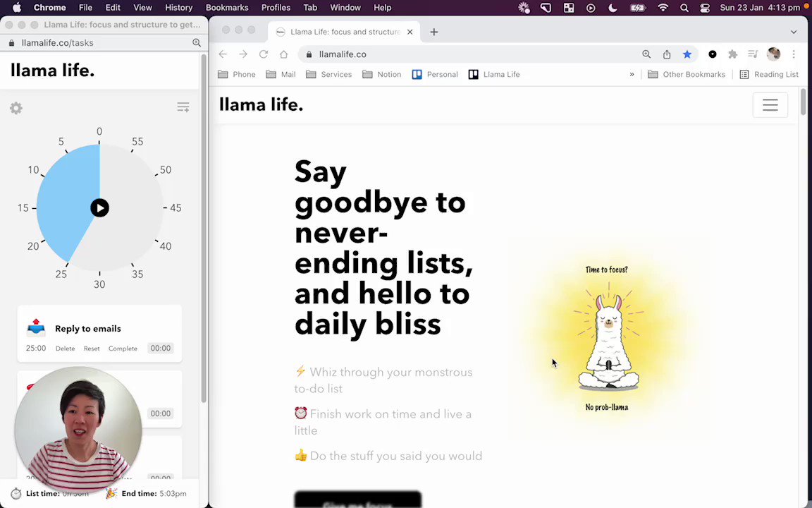Viewport: 812px width, 508px height.
Task: Click the 25:00 duration of Reply to emails
Action: coord(36,349)
